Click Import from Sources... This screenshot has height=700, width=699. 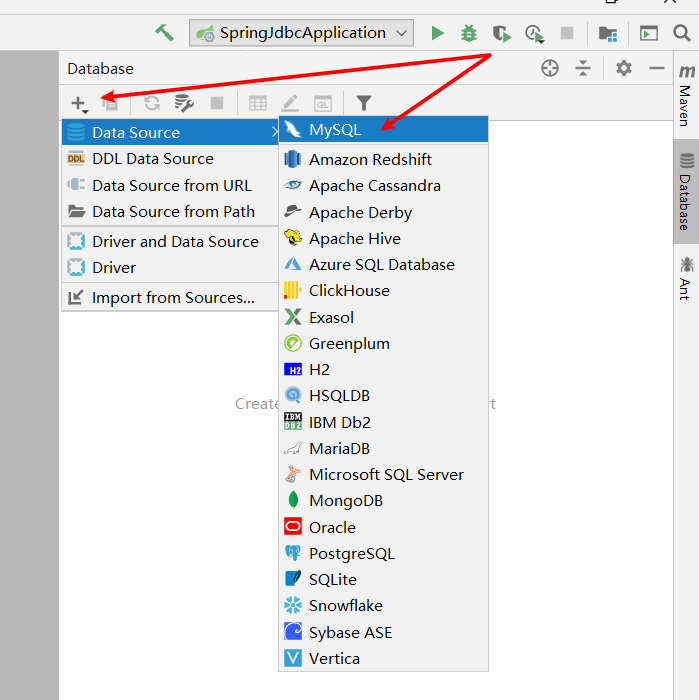(x=170, y=298)
